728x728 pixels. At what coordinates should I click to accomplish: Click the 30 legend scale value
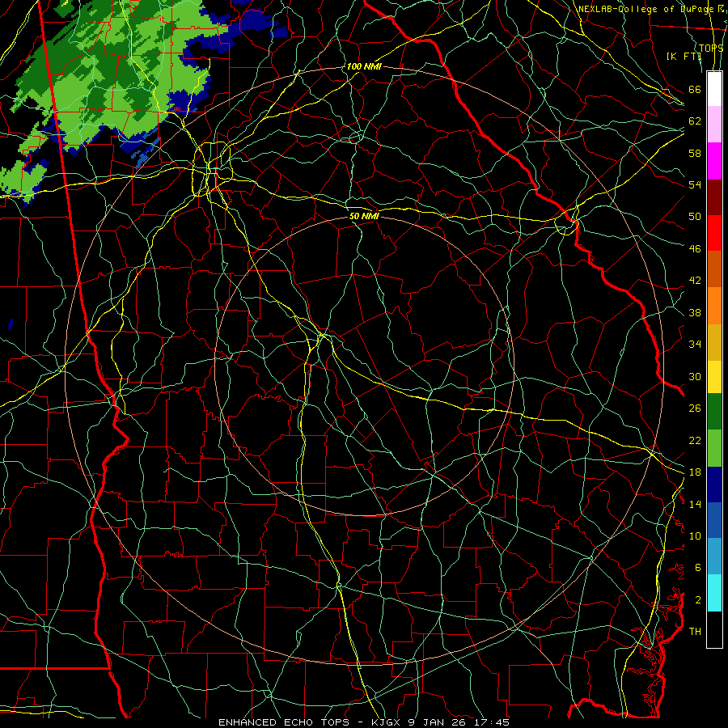pos(695,376)
